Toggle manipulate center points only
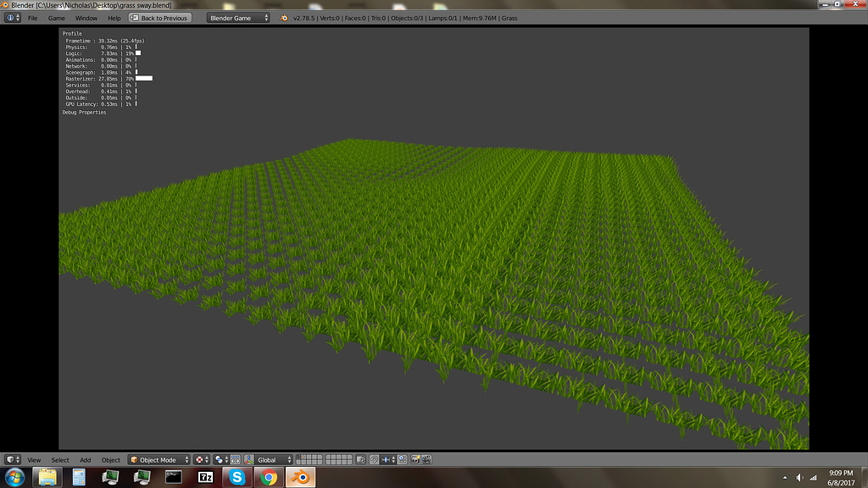This screenshot has width=868, height=488. (x=236, y=460)
